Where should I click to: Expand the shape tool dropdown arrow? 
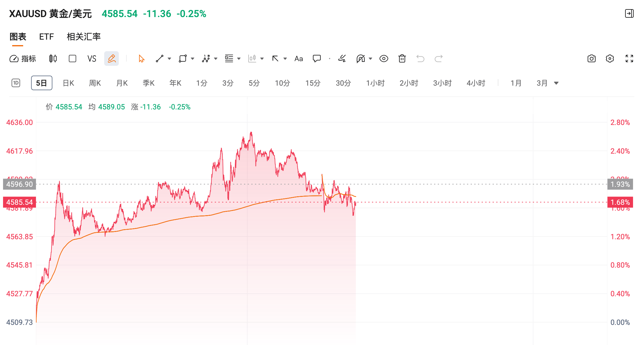(192, 59)
